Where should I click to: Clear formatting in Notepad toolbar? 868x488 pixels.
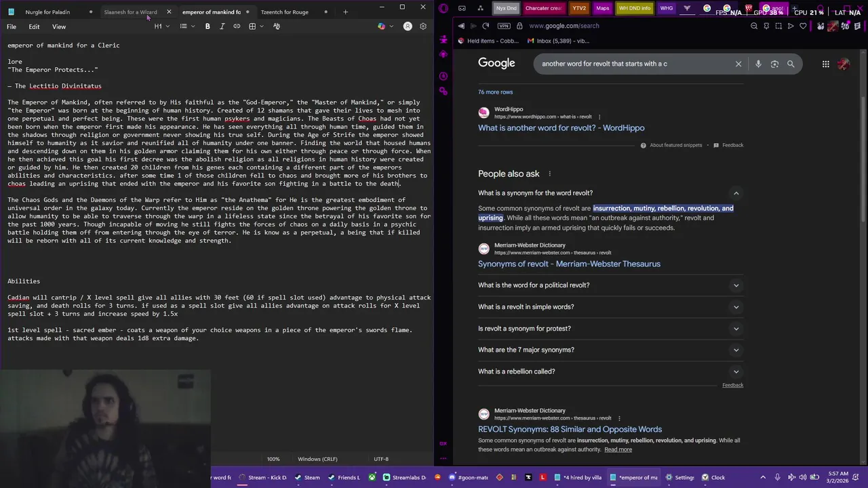coord(277,26)
